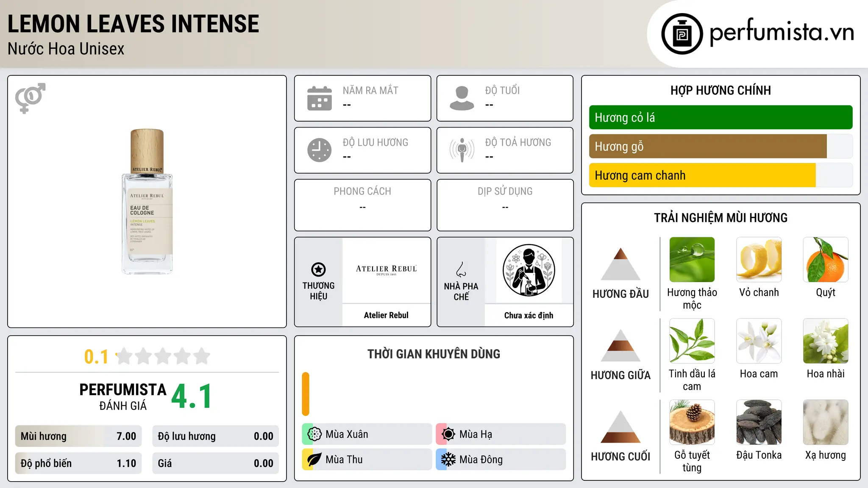Image resolution: width=868 pixels, height=488 pixels.
Task: Open the Lemon Leaves Intense bottle image
Action: tap(147, 202)
